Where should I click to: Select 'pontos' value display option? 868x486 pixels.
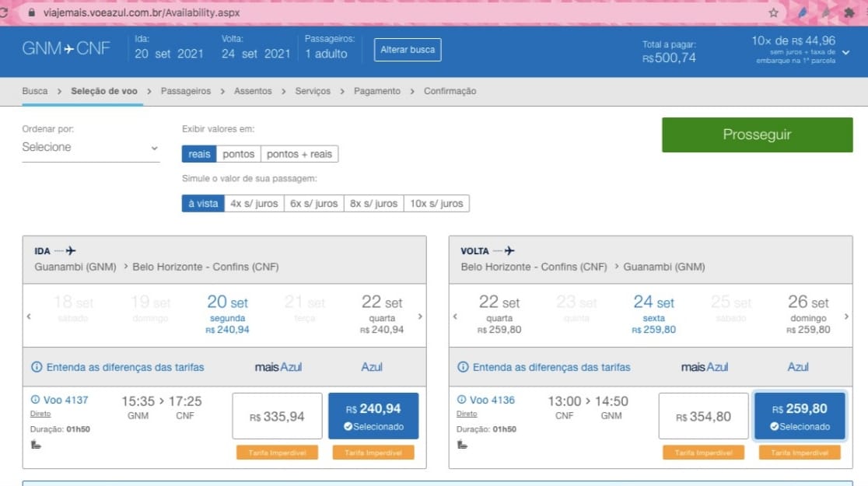click(238, 154)
